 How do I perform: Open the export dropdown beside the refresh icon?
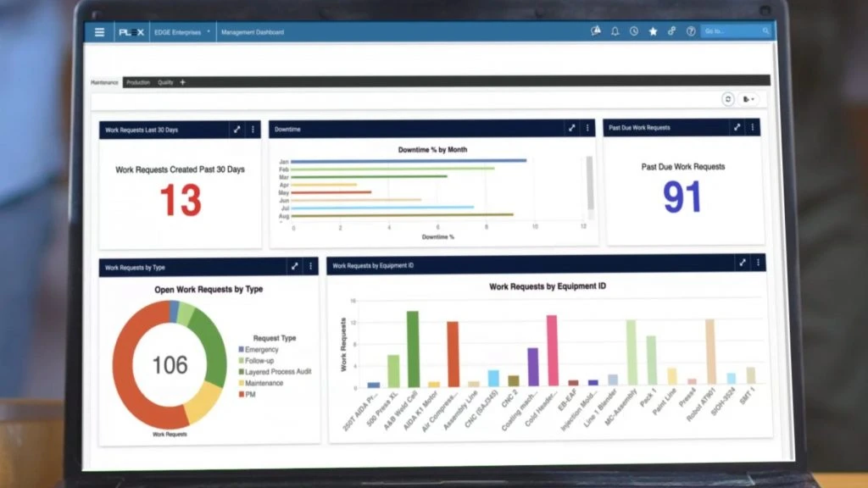pos(748,99)
